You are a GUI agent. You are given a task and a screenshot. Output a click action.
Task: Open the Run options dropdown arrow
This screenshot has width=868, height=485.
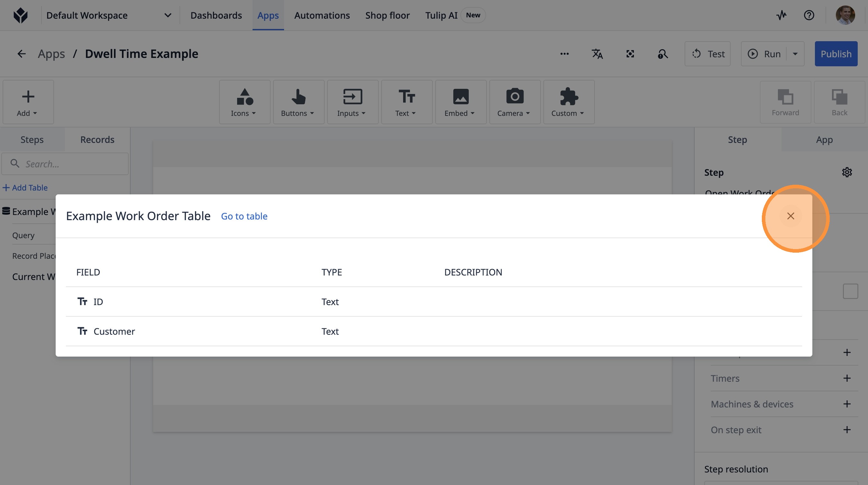tap(795, 54)
